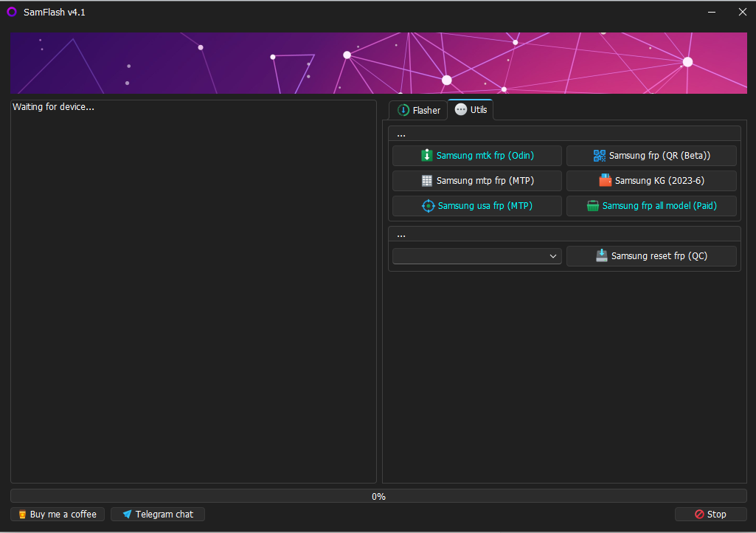Click the 0% progress bar
756x533 pixels.
click(x=378, y=495)
